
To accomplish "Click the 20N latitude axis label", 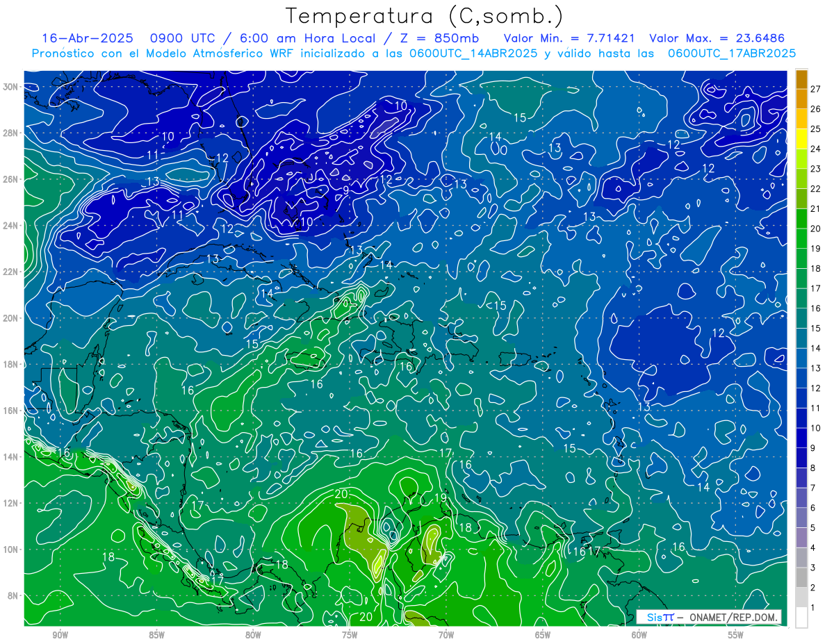I will pos(12,318).
